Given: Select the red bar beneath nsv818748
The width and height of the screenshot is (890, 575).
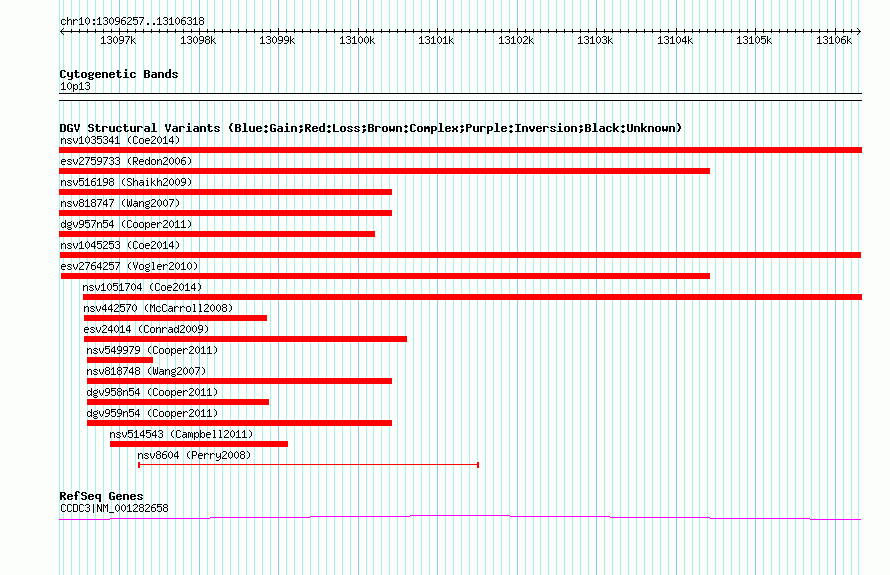Looking at the screenshot, I should pyautogui.click(x=240, y=381).
